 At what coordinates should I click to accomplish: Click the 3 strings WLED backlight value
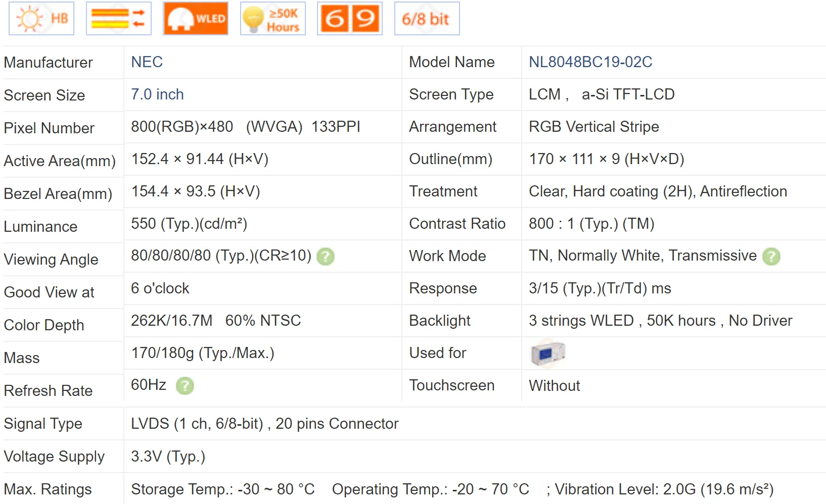pos(661,321)
